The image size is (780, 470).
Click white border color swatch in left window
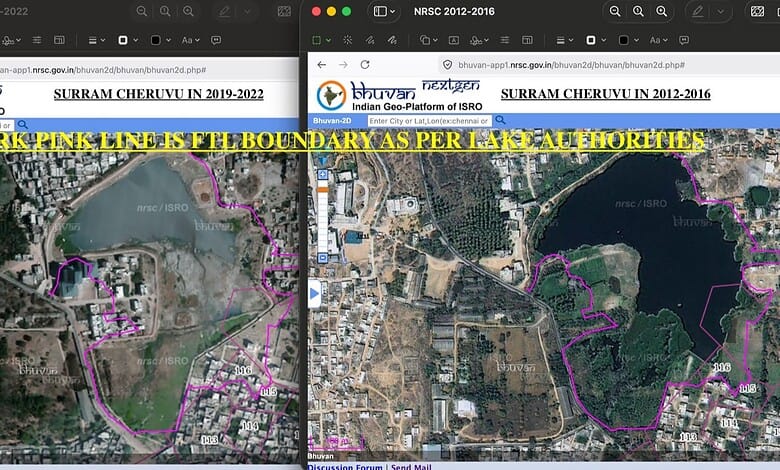pos(123,40)
